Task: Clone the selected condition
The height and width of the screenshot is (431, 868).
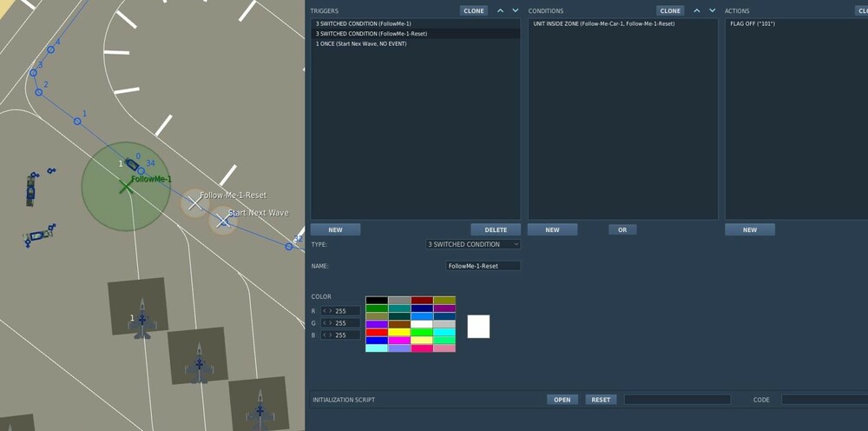Action: coord(670,10)
